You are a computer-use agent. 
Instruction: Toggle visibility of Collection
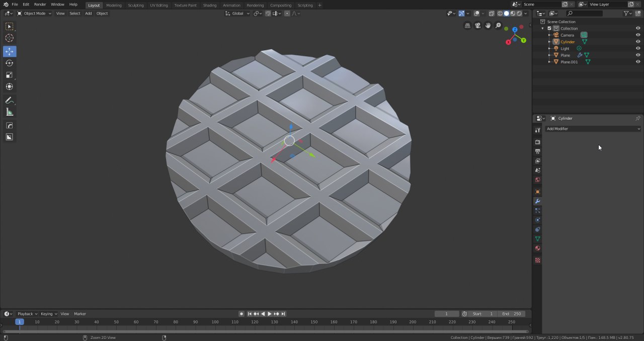tap(638, 28)
